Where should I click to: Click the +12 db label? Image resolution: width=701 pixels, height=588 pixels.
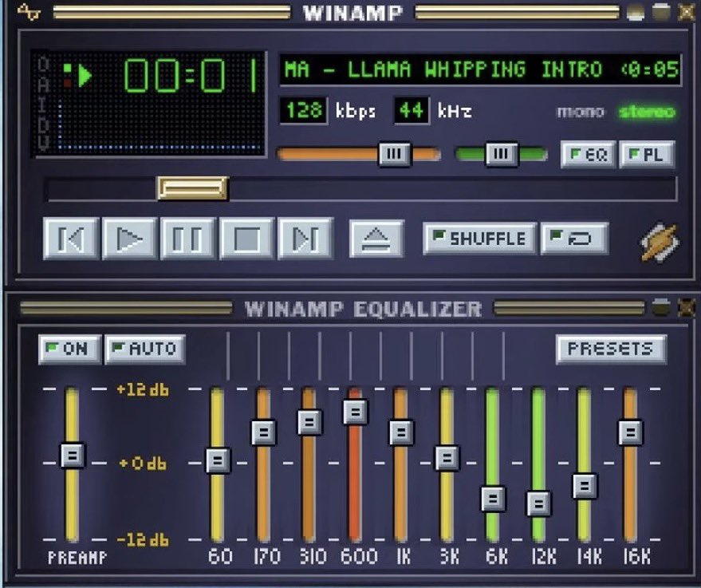(x=143, y=390)
